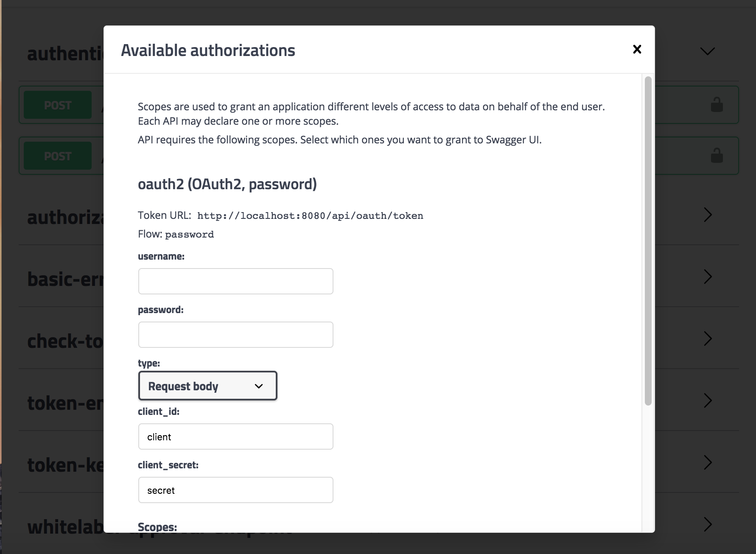Expand the check-token section chevron
Image resolution: width=756 pixels, height=554 pixels.
point(707,339)
